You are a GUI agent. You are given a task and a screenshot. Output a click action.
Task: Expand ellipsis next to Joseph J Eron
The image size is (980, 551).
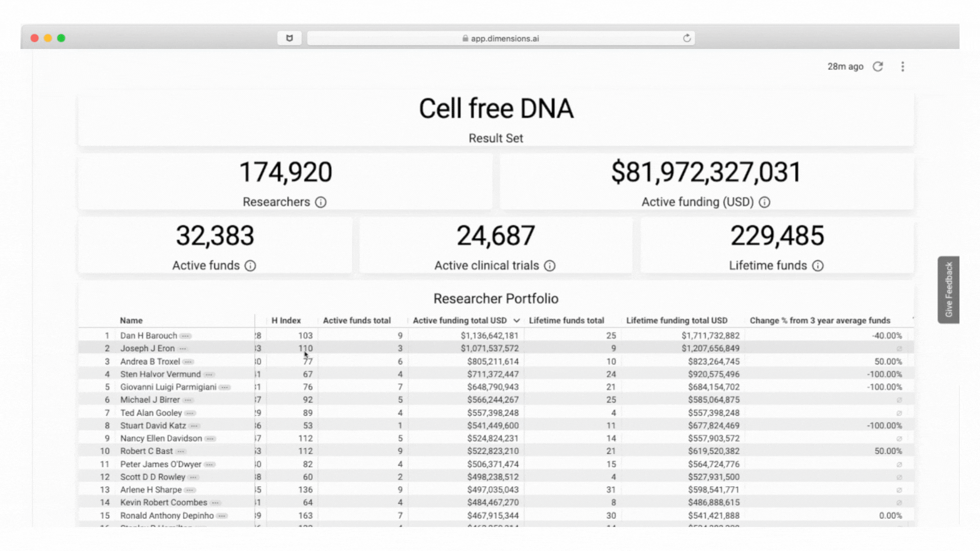click(183, 349)
